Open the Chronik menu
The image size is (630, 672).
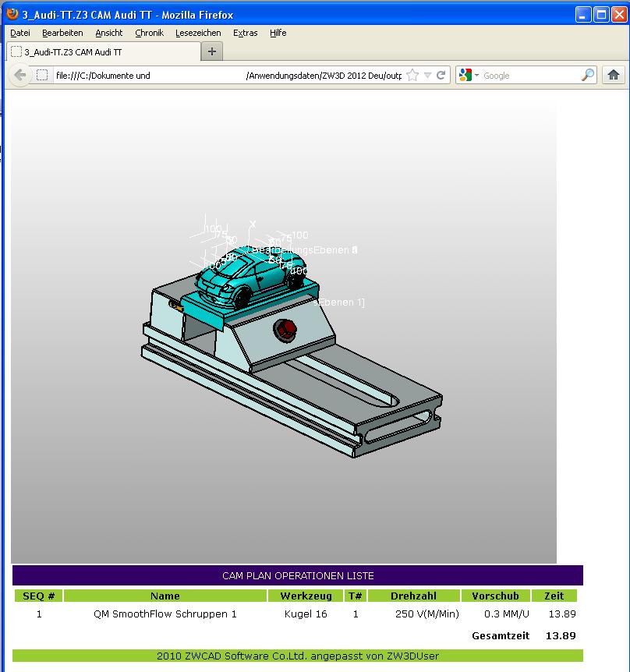point(149,33)
